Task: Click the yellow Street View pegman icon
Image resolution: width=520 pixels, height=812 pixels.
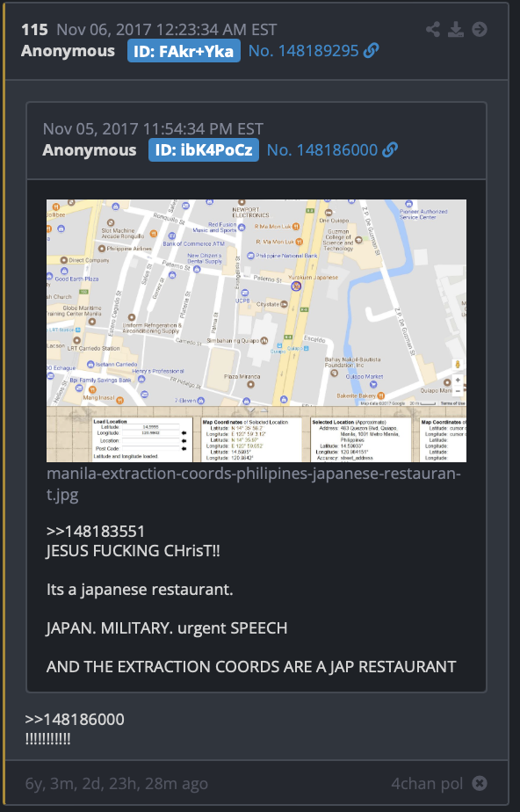Action: [x=458, y=365]
